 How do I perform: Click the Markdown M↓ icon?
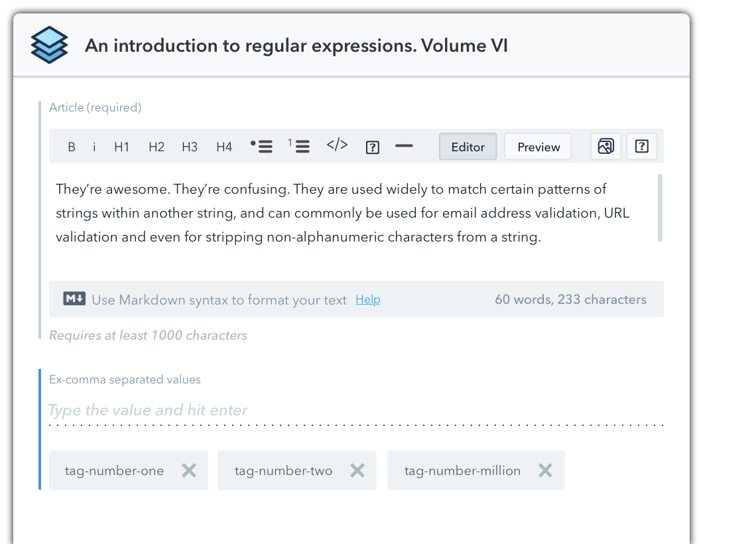click(x=74, y=299)
